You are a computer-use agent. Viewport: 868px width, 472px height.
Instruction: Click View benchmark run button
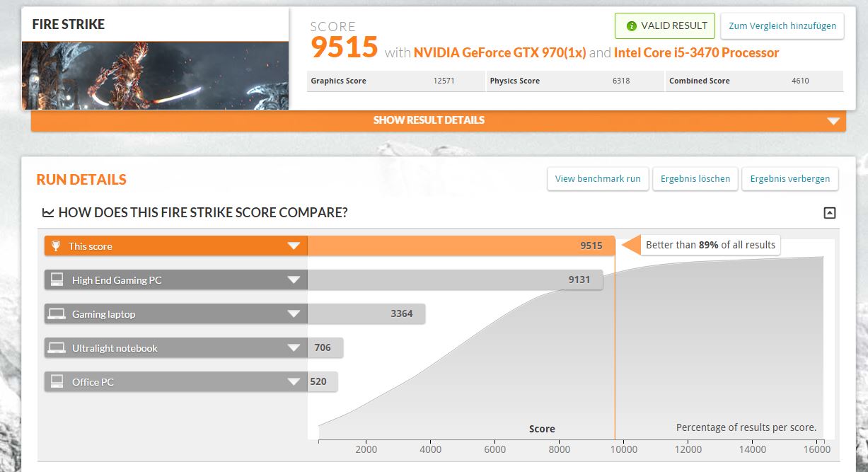click(x=598, y=179)
